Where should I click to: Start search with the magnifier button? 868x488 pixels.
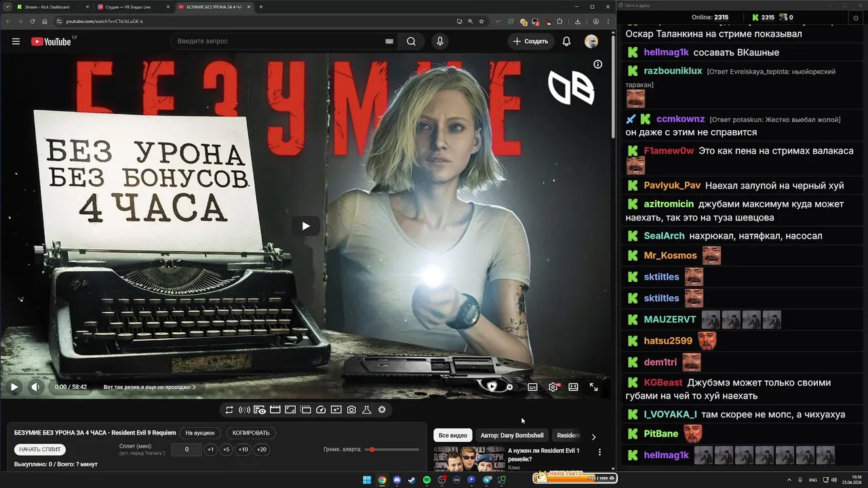411,41
